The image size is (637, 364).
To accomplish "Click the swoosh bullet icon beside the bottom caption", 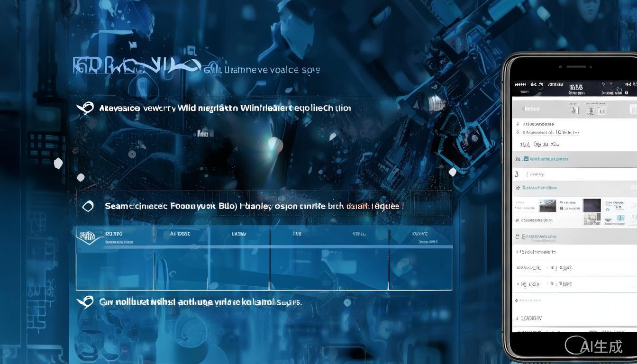I will coord(85,301).
